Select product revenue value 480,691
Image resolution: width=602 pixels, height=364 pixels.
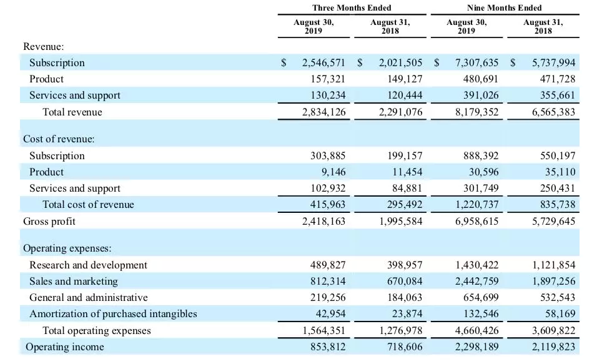pos(481,79)
